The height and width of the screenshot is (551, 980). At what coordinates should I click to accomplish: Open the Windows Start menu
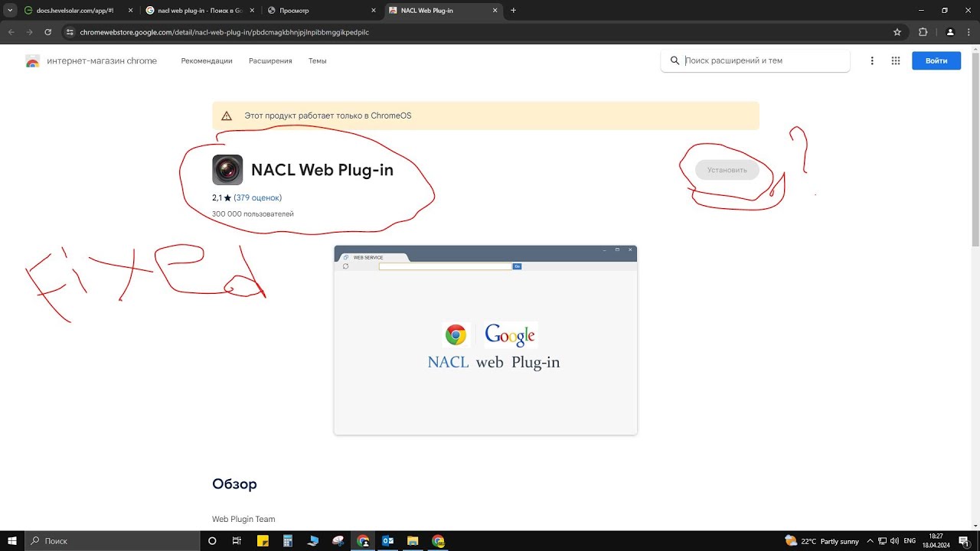tap(12, 540)
